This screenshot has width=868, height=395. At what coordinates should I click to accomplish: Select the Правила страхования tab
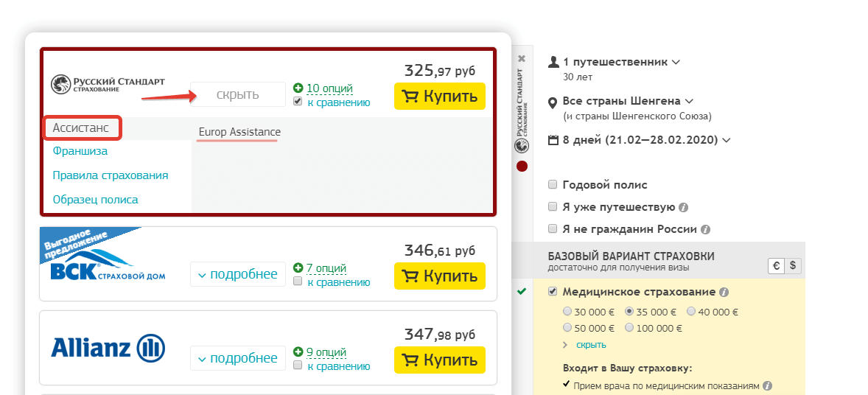[x=111, y=175]
